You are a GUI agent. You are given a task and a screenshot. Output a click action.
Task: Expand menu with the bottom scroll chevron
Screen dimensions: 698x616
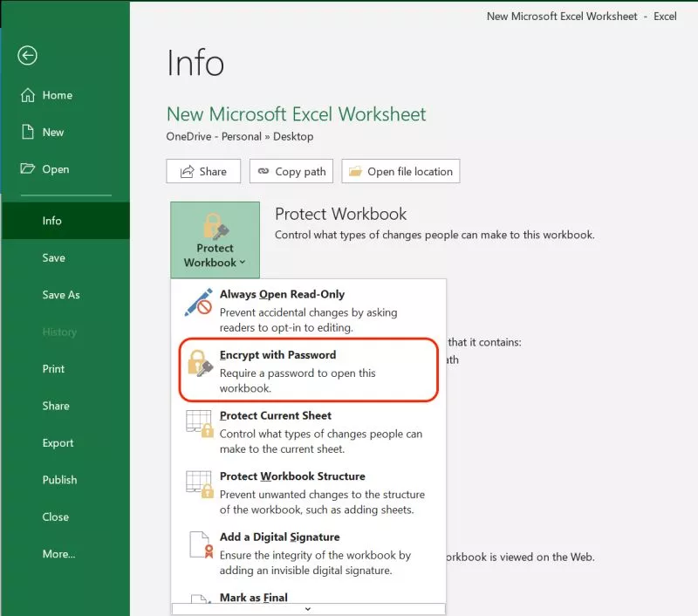tap(308, 609)
